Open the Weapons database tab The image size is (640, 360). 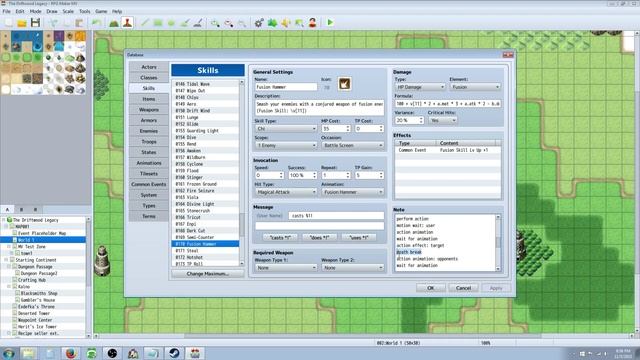pos(149,110)
